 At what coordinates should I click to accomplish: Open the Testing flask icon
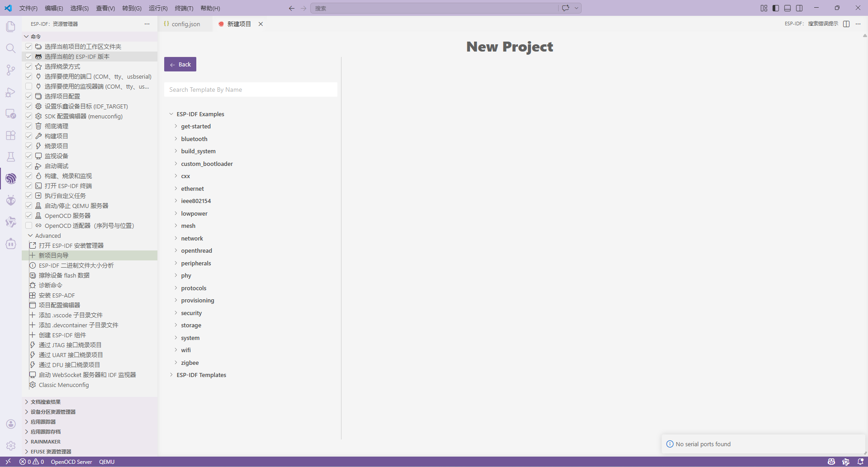pos(11,157)
